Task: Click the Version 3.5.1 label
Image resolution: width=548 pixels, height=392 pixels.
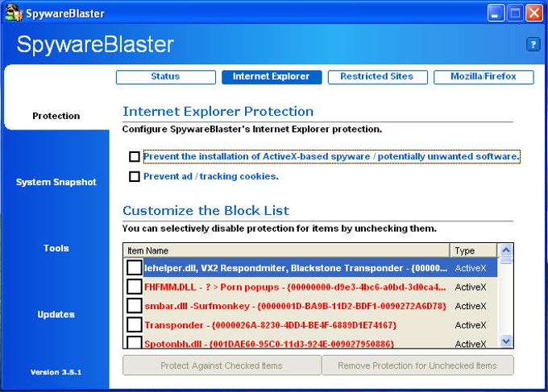Action: (x=56, y=372)
